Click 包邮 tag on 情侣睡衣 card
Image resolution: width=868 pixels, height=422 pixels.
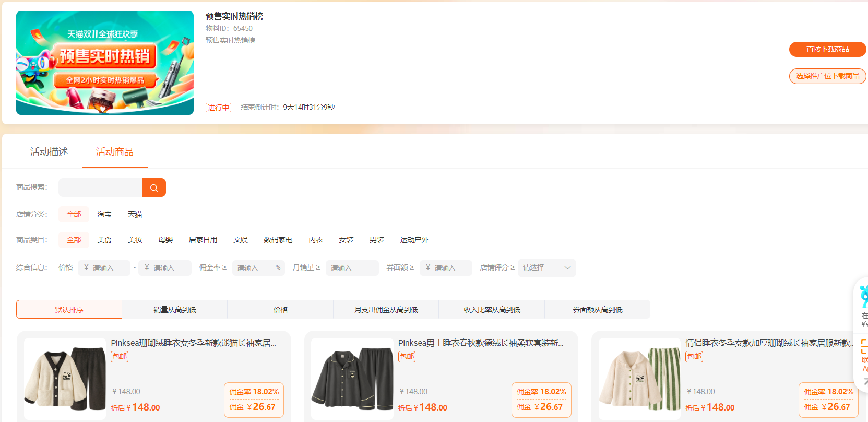pyautogui.click(x=694, y=356)
